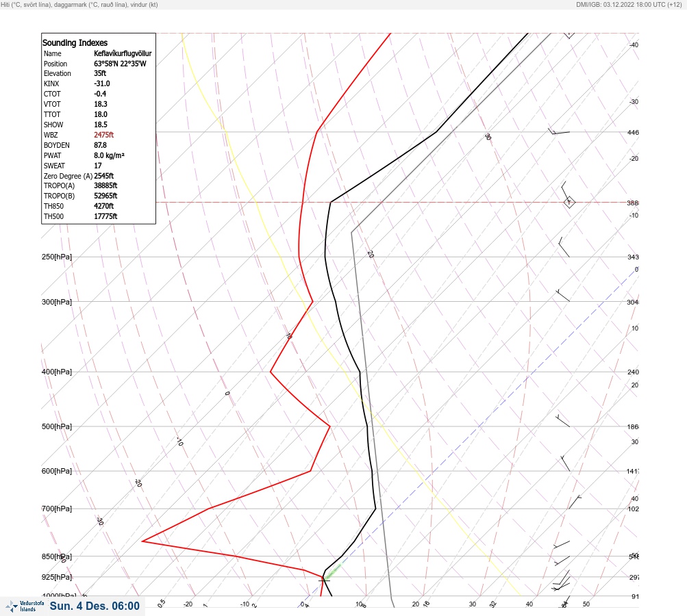
Task: Click the TH500 value 17775ft
Action: pos(105,216)
